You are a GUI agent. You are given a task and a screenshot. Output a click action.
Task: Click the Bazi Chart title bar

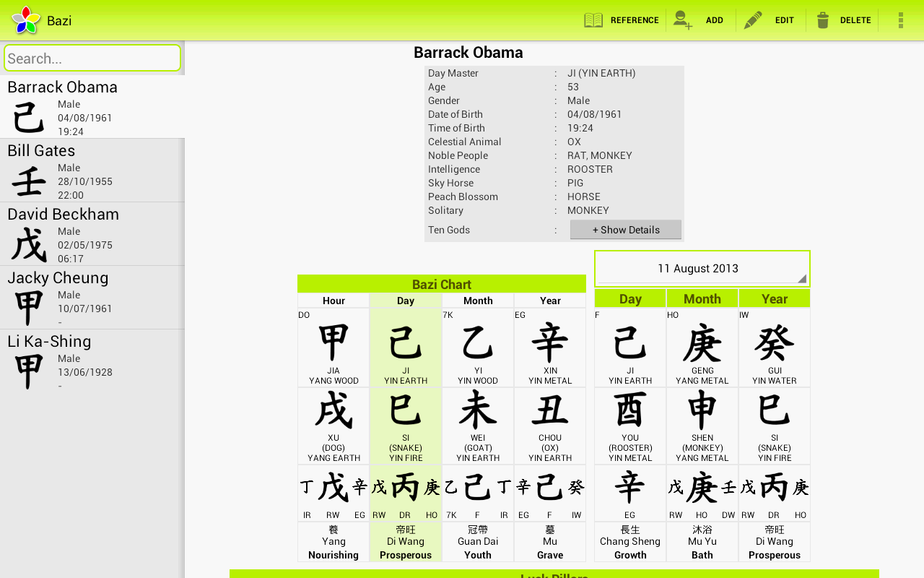(442, 284)
